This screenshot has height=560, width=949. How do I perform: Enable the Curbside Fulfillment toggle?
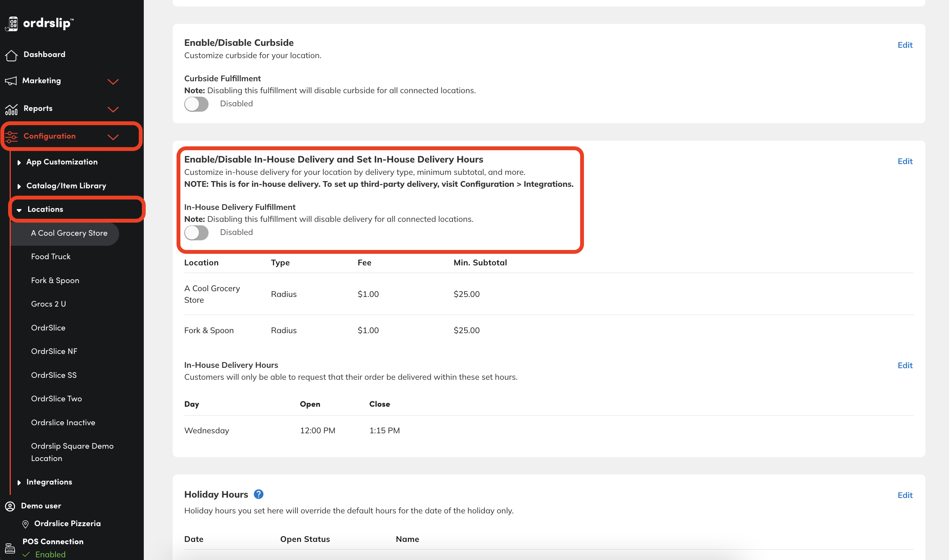tap(196, 104)
